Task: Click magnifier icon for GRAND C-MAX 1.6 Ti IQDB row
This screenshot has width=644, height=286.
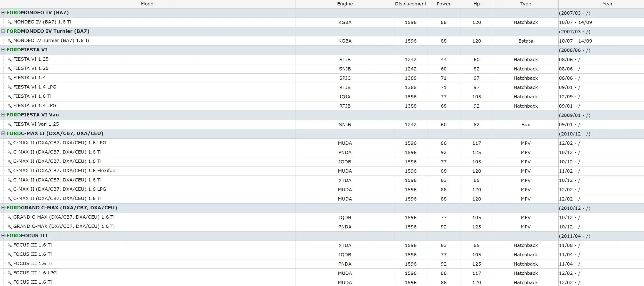Action: [10, 217]
